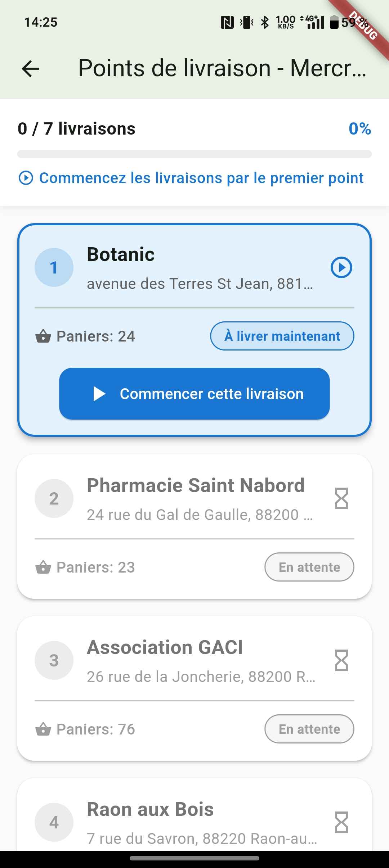Tap En attente chip for Association GACI
This screenshot has height=868, width=389.
[309, 729]
